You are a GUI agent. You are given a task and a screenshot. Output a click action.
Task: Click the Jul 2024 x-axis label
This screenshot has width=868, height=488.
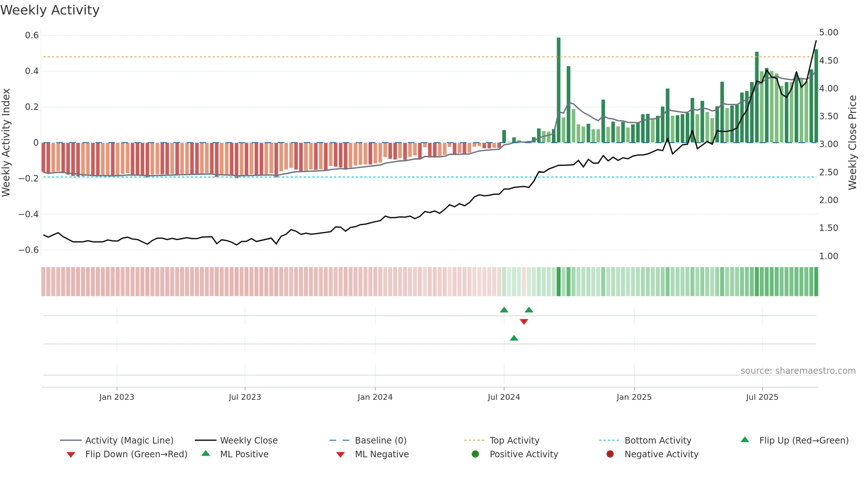pos(504,397)
